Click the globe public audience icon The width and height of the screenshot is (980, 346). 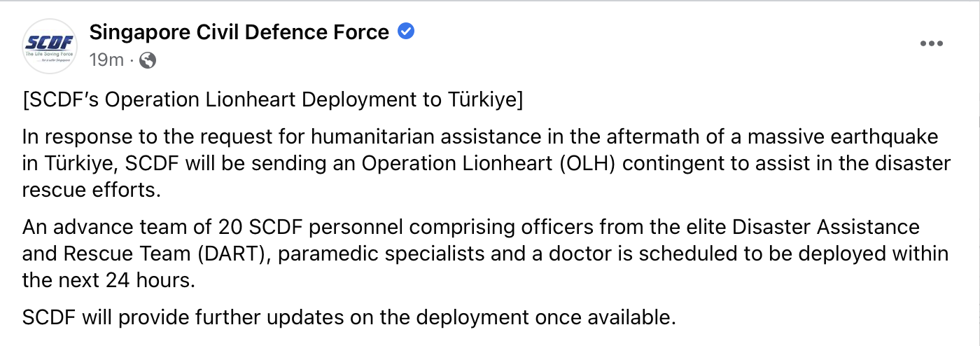148,60
